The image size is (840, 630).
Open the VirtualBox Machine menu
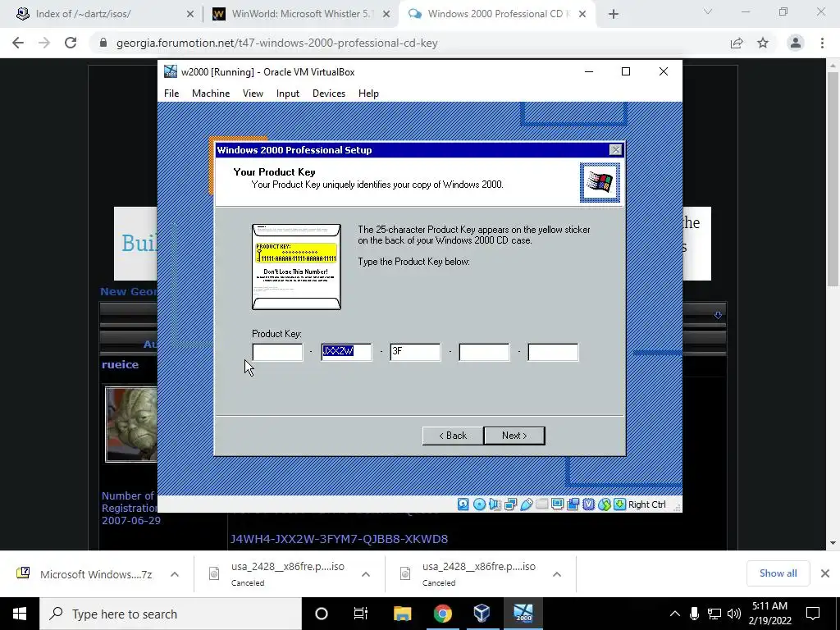pos(211,94)
